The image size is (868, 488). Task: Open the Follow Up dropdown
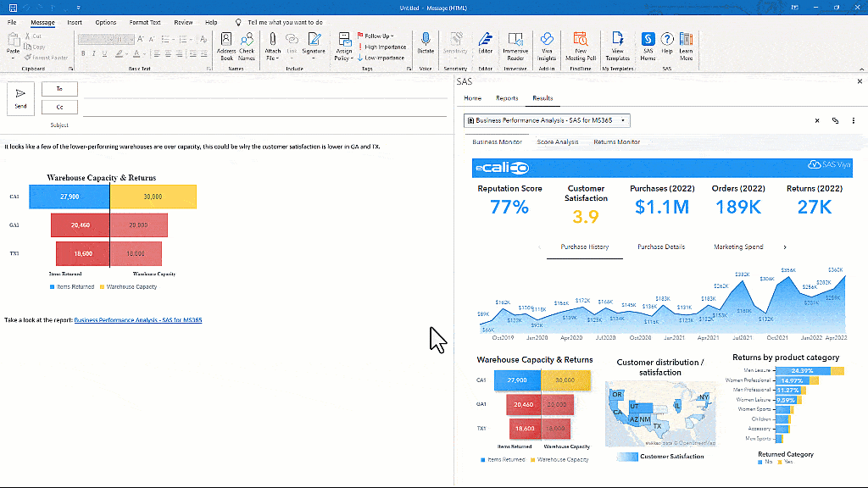[x=376, y=36]
